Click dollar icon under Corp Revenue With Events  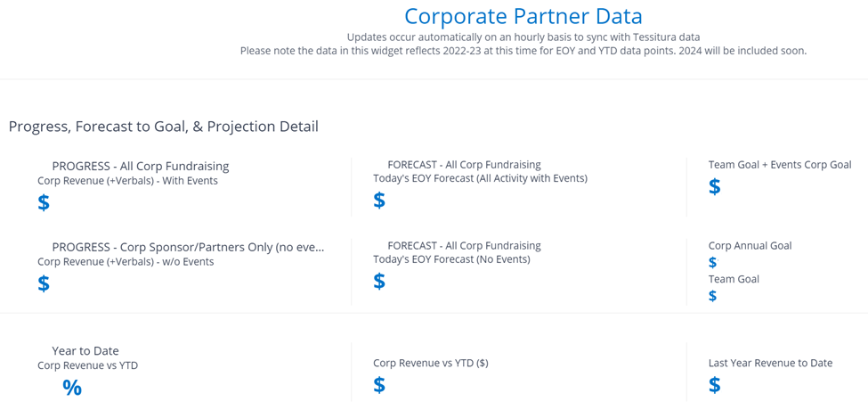click(44, 203)
